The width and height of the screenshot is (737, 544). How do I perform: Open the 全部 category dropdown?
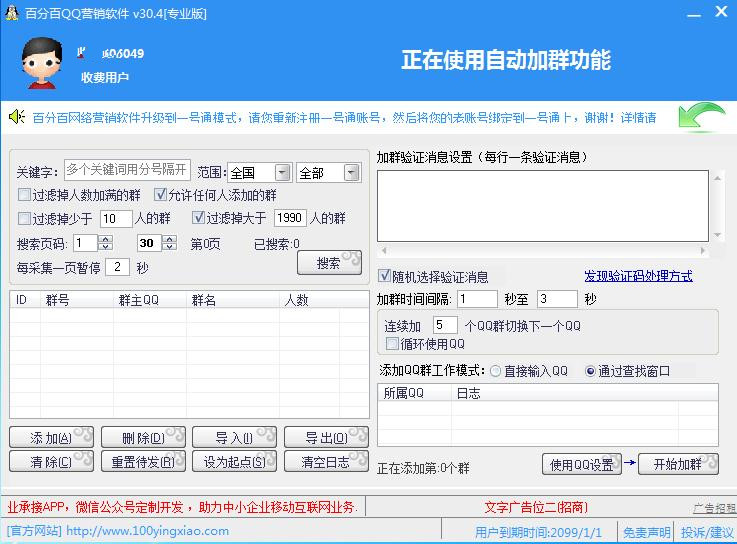(x=352, y=173)
